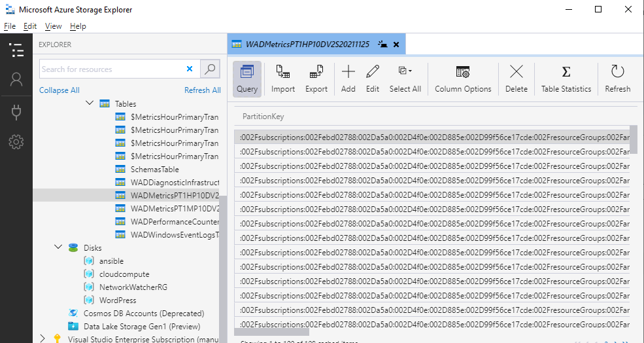Click the SchemasTable table icon
This screenshot has height=343, width=644.
(120, 169)
